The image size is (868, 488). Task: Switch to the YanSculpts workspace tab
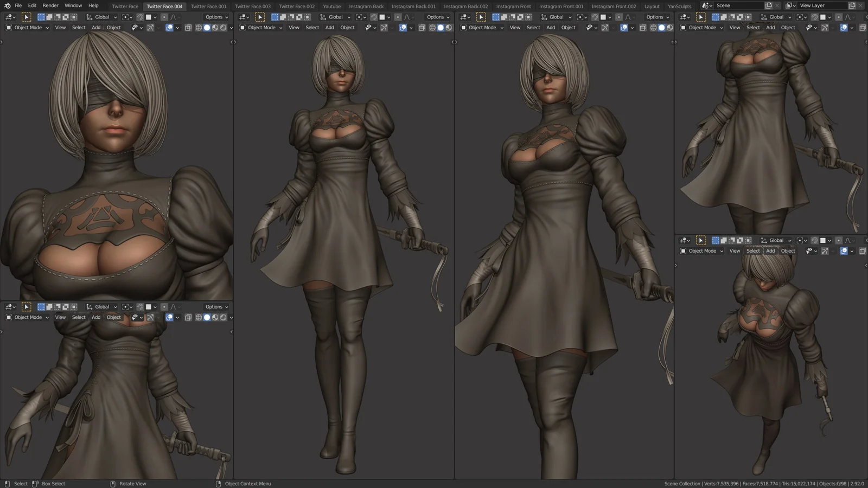pos(679,6)
